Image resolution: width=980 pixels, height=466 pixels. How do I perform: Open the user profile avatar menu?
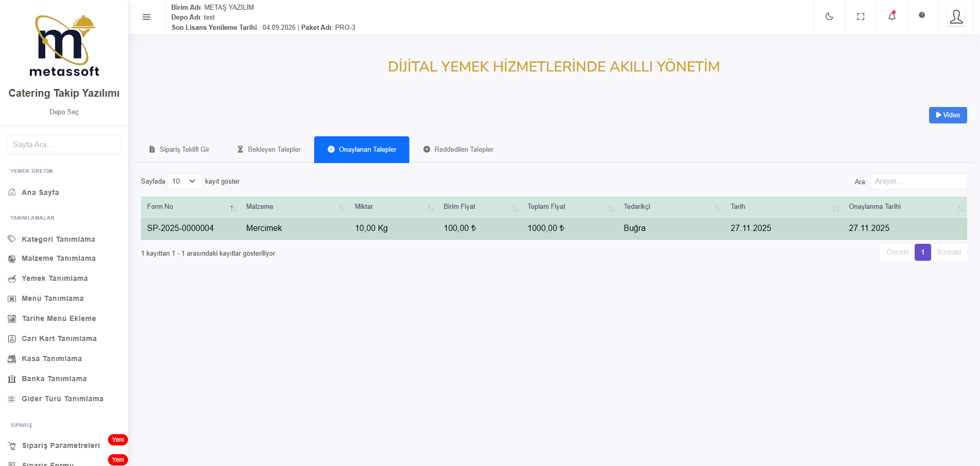tap(956, 17)
